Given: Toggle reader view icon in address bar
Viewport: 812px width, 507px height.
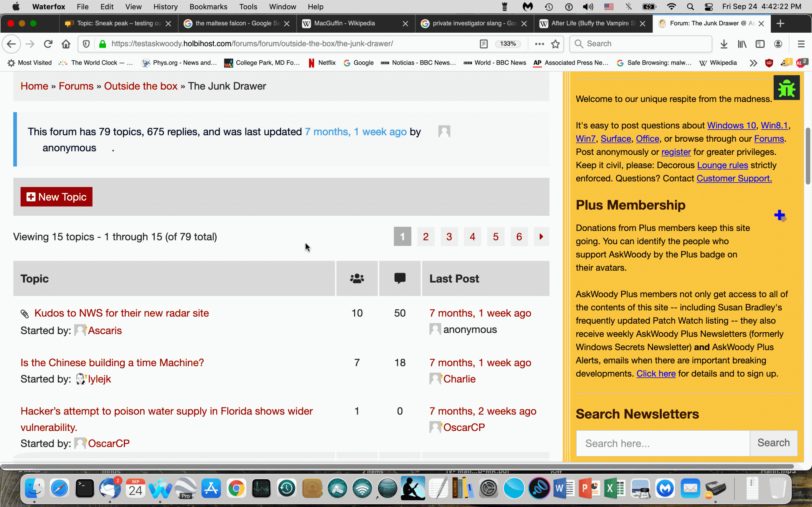Looking at the screenshot, I should [483, 44].
